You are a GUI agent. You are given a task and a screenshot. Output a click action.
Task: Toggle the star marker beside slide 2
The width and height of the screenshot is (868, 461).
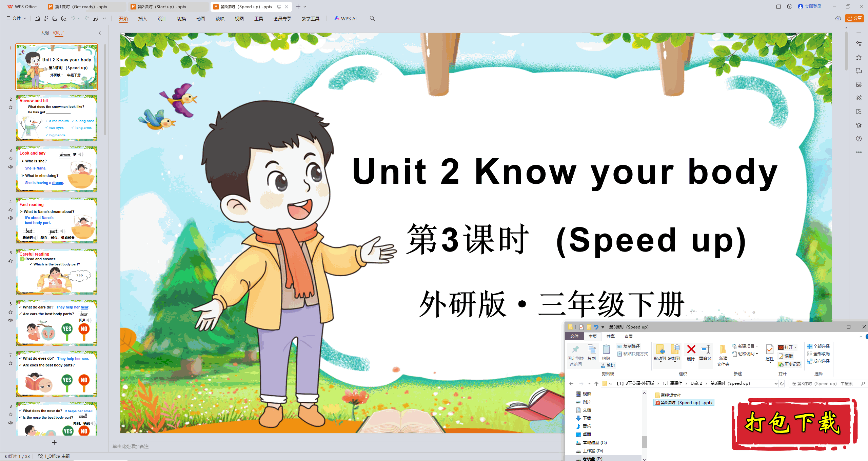coord(11,107)
